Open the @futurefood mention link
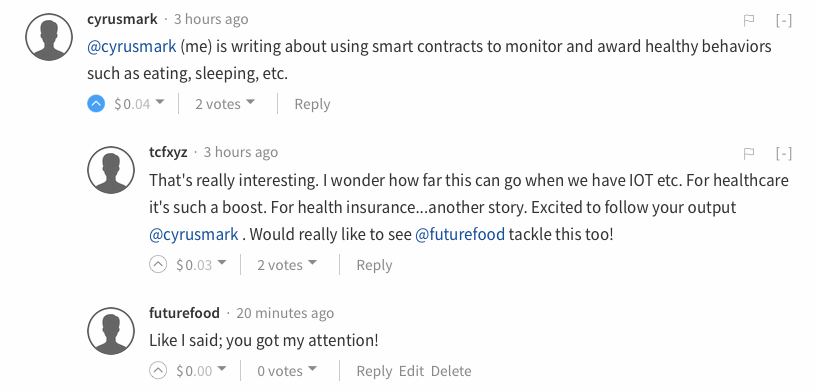This screenshot has height=392, width=816. pos(460,235)
